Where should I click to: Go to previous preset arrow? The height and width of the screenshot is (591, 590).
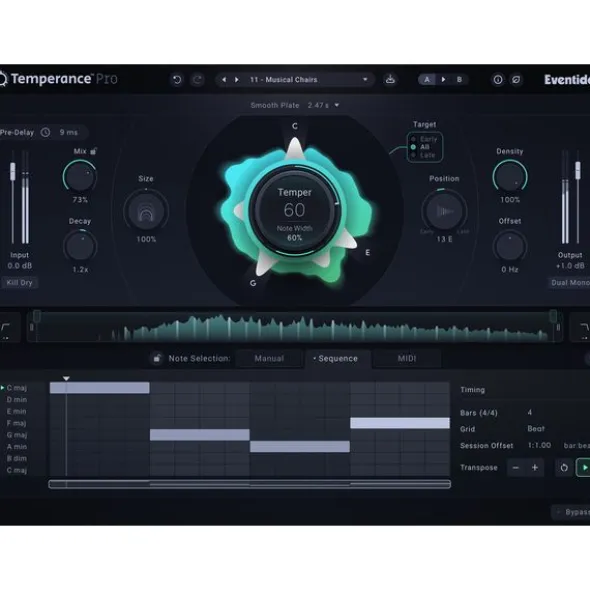point(224,80)
